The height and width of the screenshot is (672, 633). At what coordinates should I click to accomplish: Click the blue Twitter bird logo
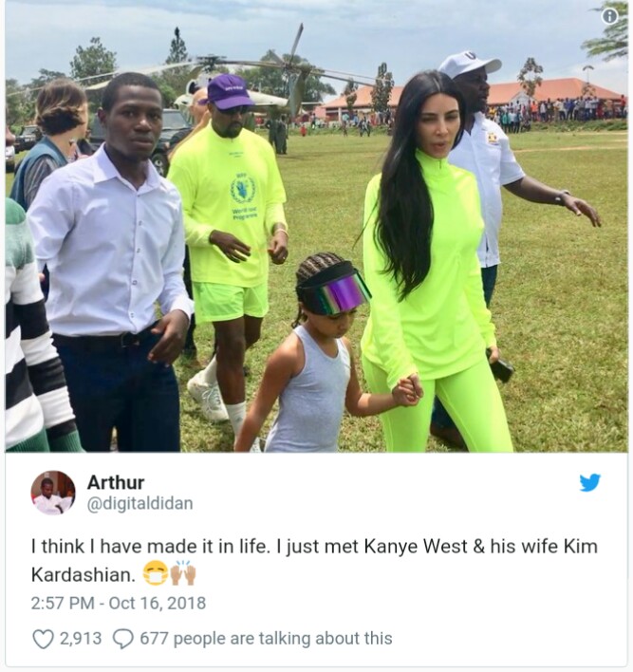coord(590,482)
